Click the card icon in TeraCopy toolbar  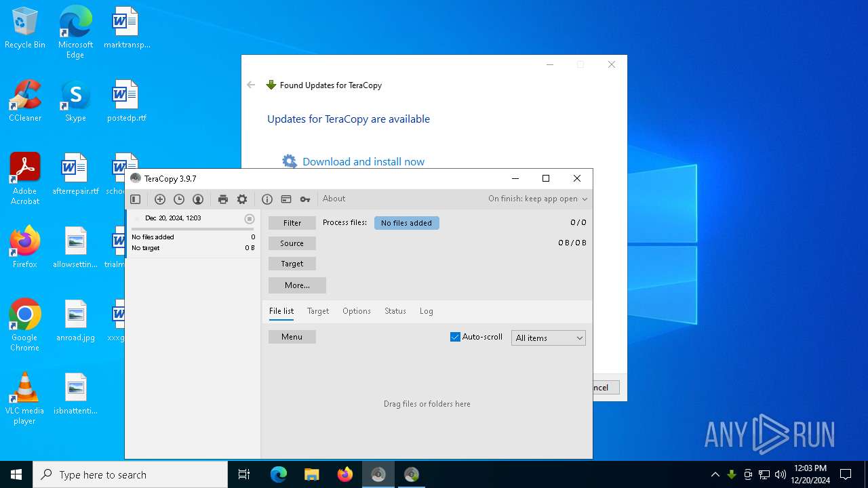coord(286,199)
